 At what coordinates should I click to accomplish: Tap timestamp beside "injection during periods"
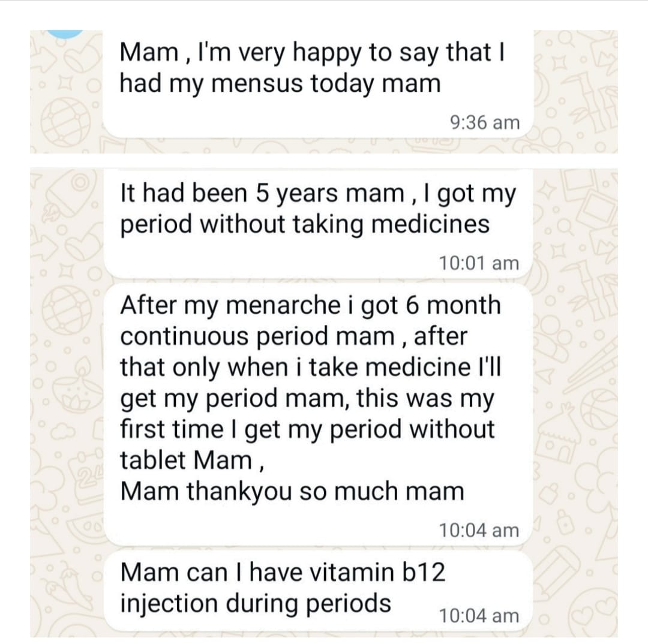(478, 615)
